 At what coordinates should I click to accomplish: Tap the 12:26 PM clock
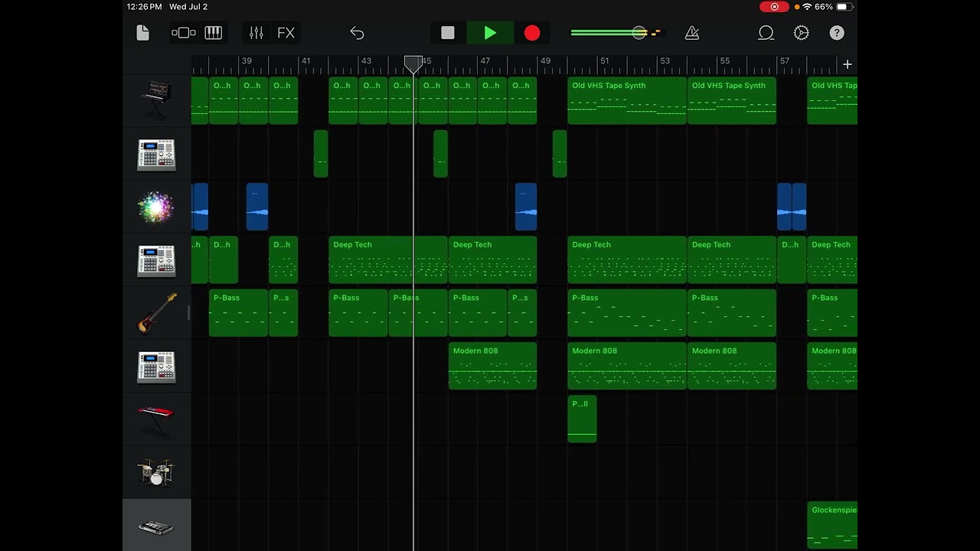(x=145, y=7)
